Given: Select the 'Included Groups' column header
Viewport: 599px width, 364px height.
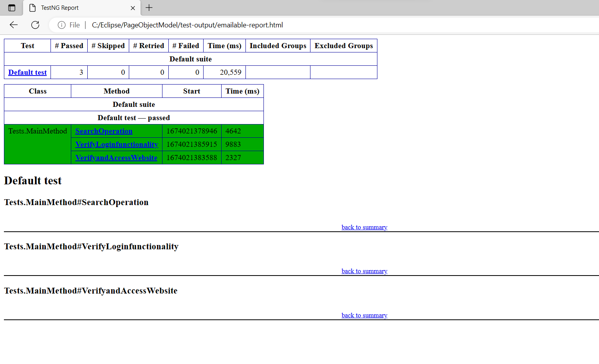Looking at the screenshot, I should pos(278,46).
